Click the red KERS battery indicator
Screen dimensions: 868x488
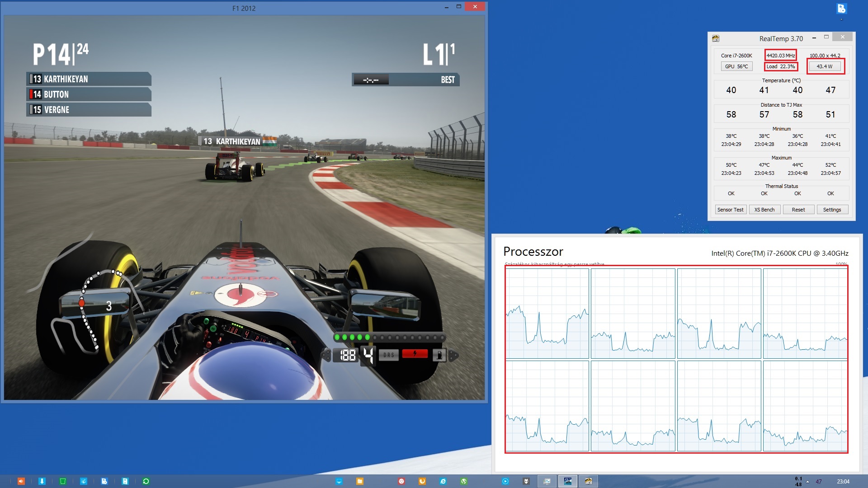tap(415, 354)
